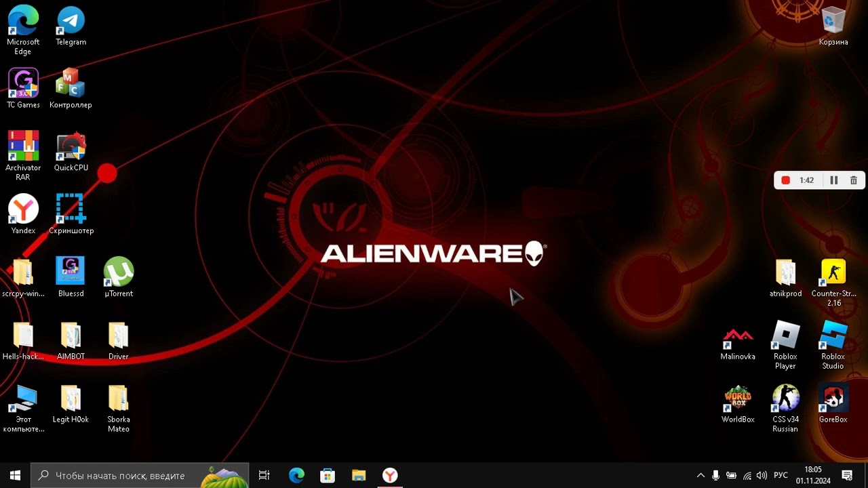The width and height of the screenshot is (868, 488).
Task: Select the AIMBOT folder
Action: 71,341
